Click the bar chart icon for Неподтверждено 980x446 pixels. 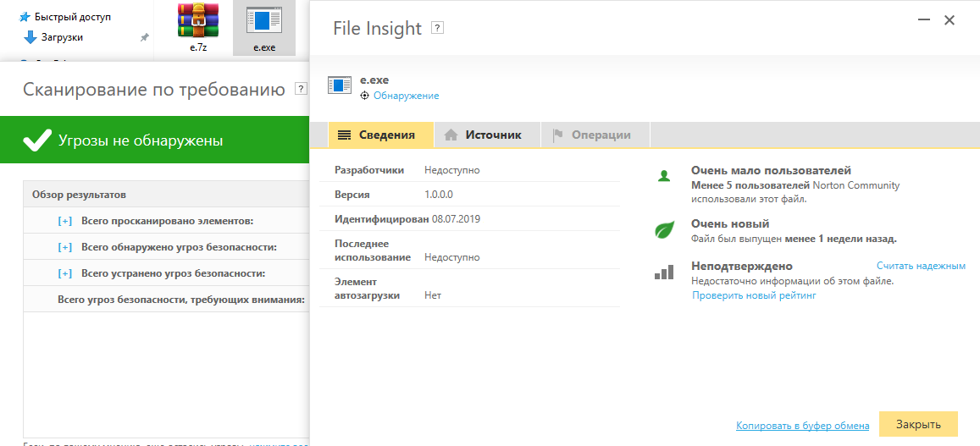coord(664,272)
